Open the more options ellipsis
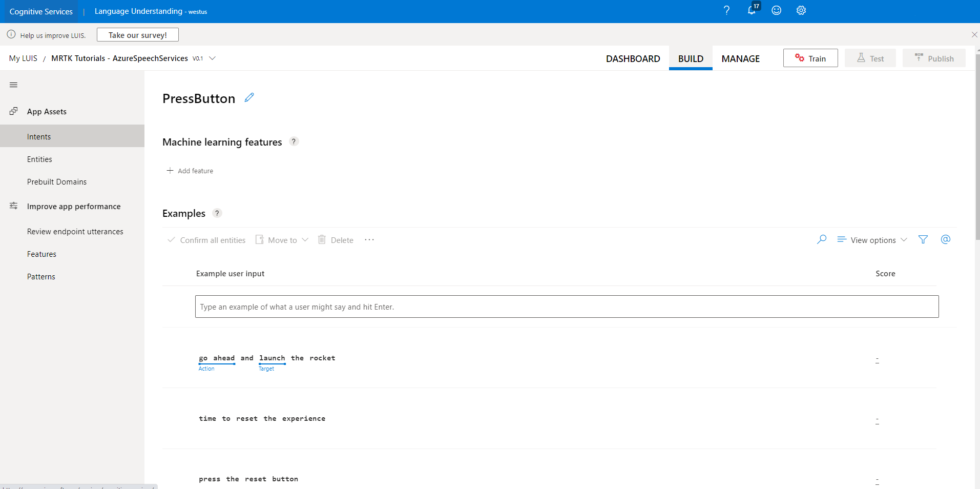 pos(369,239)
